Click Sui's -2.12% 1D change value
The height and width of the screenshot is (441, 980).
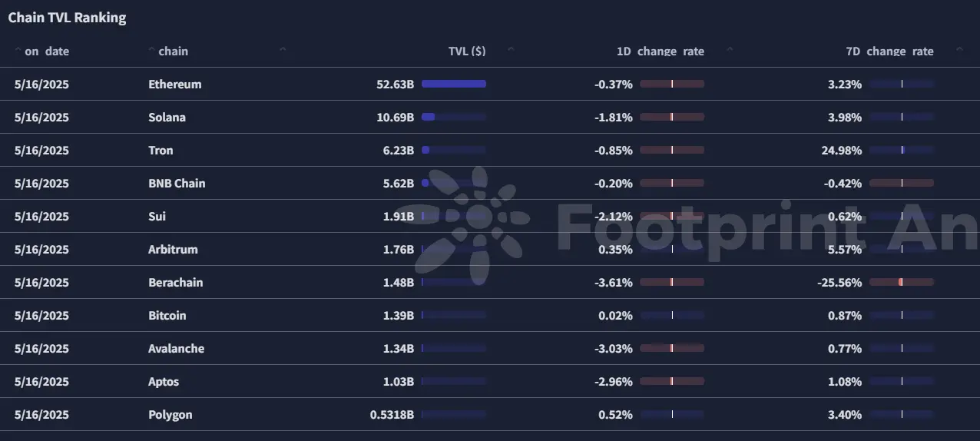pos(614,217)
